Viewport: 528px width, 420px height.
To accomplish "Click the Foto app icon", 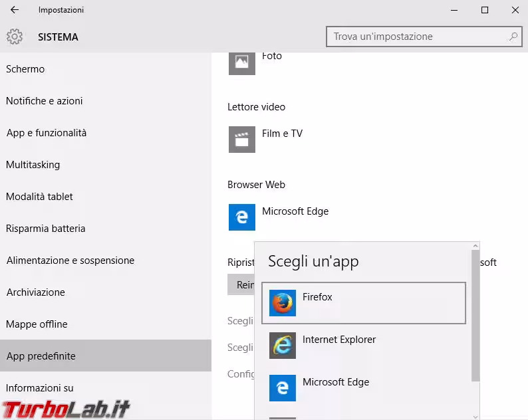I will click(242, 62).
